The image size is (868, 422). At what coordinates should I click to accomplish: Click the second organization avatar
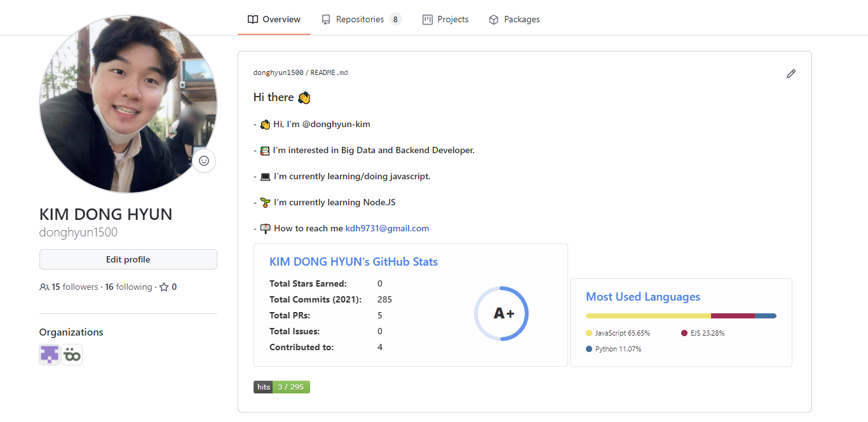click(x=72, y=355)
